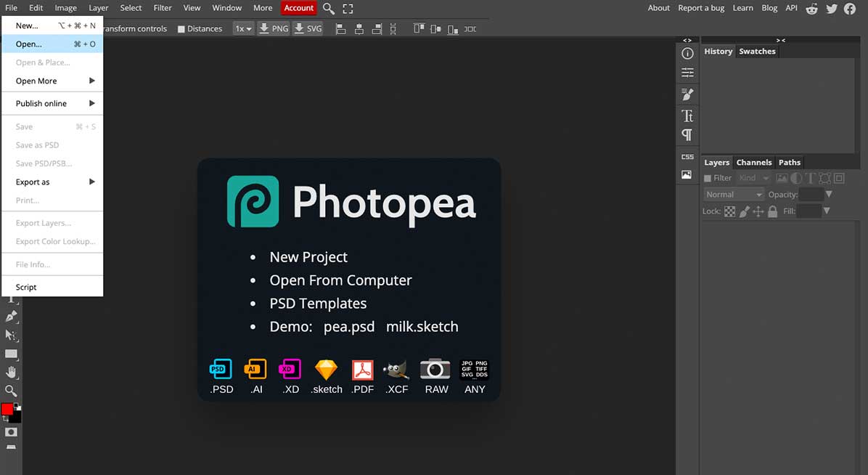Open the Normal blend mode dropdown
868x475 pixels.
pyautogui.click(x=734, y=195)
